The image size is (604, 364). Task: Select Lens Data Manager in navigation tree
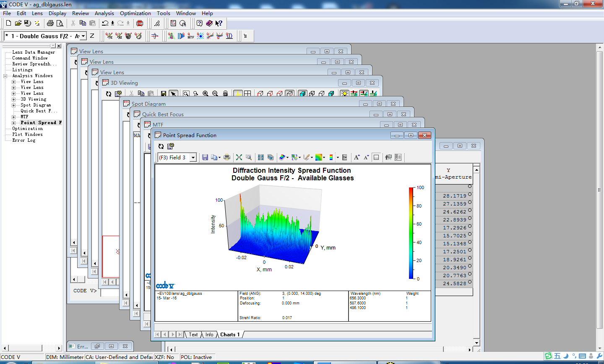34,52
